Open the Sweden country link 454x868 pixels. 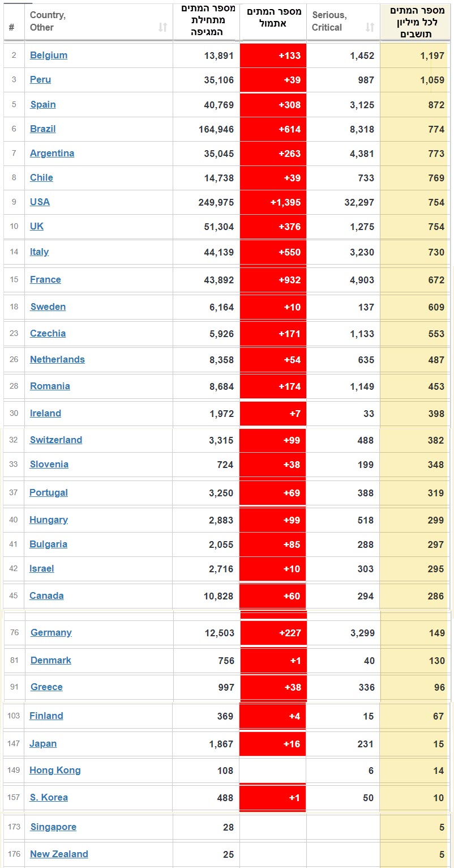tap(48, 307)
